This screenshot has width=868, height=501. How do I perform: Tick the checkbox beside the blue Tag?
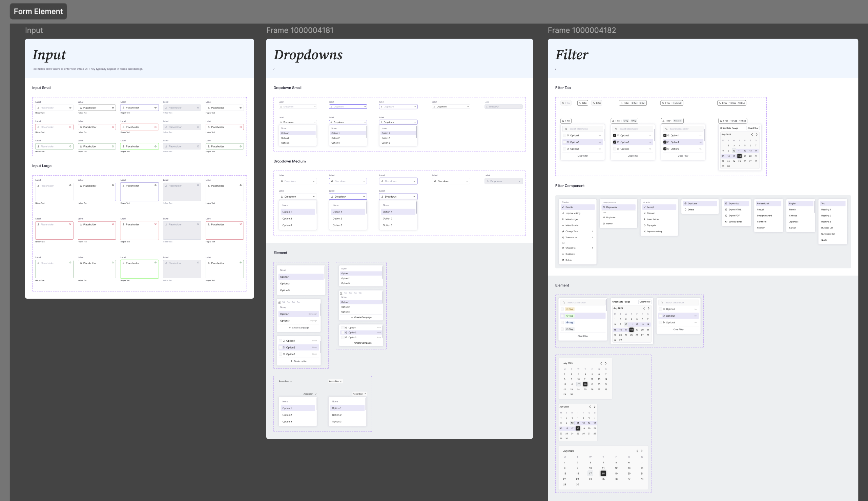pos(563,322)
